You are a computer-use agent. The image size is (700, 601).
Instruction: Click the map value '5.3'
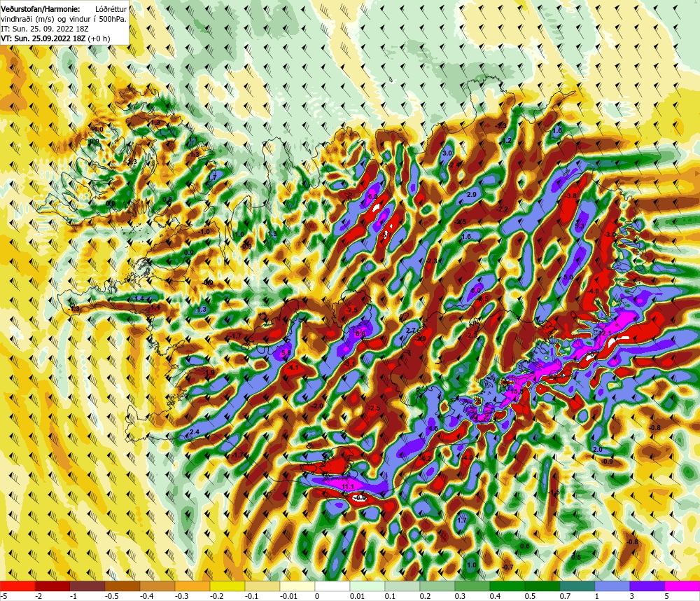[580, 226]
